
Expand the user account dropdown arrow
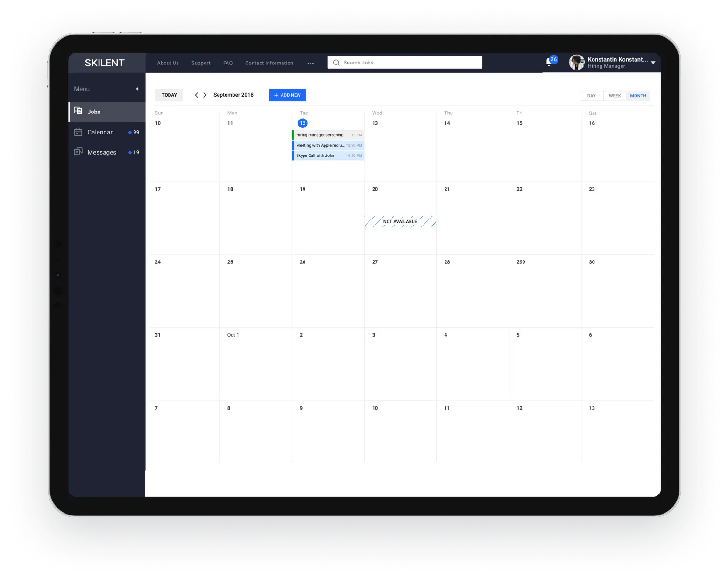(x=653, y=63)
